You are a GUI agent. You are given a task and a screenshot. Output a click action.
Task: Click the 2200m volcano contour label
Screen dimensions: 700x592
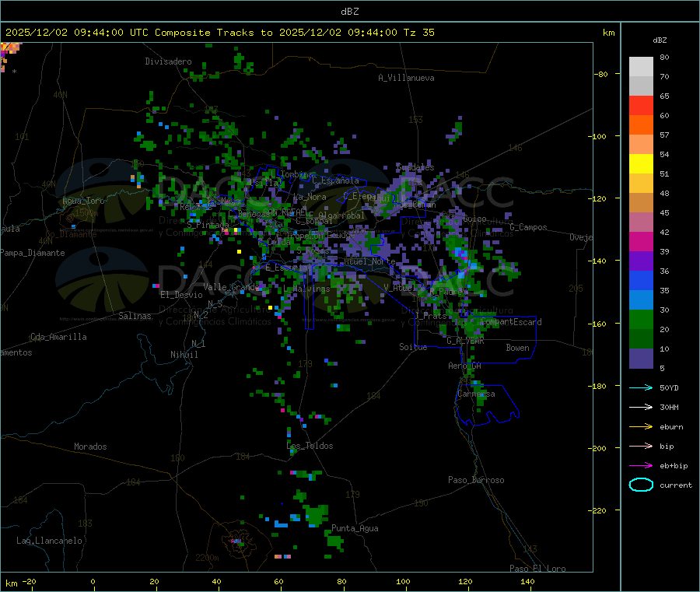[x=207, y=558]
